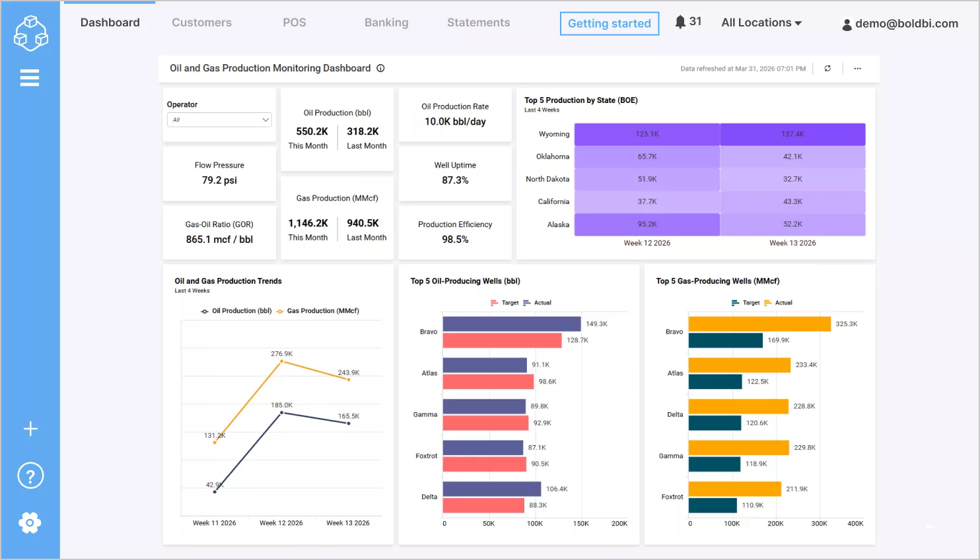Open the help icon in the sidebar
The image size is (980, 560).
[30, 475]
